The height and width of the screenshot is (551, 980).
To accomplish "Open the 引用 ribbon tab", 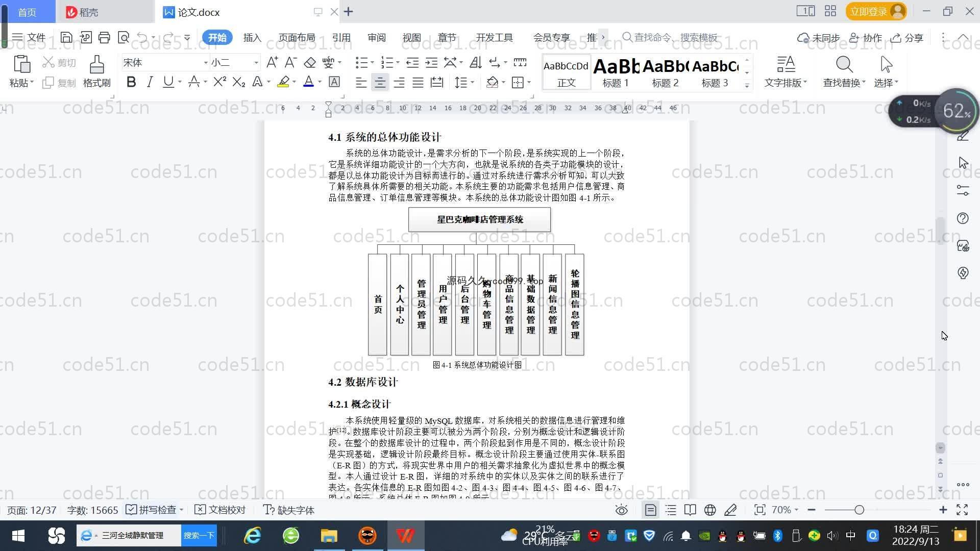I will 341,37.
